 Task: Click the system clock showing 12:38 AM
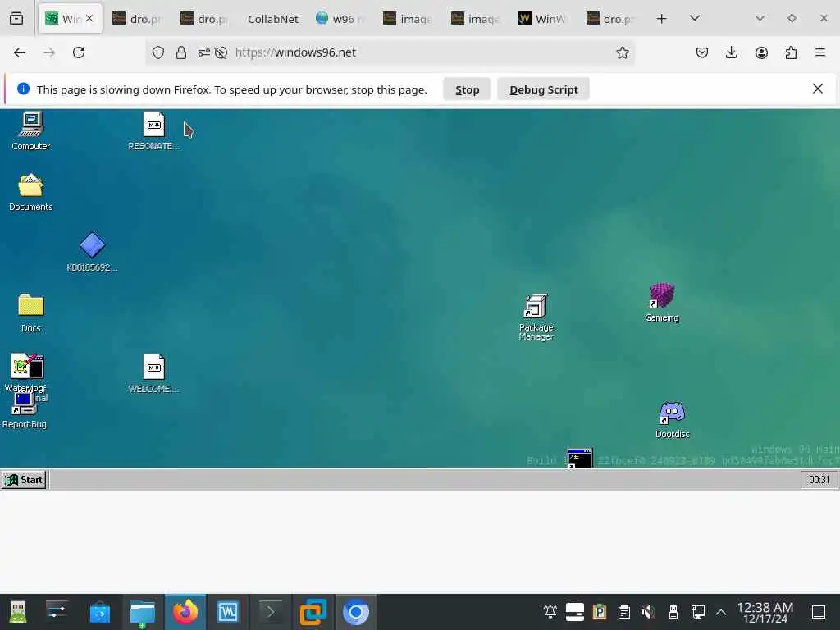[x=765, y=612]
